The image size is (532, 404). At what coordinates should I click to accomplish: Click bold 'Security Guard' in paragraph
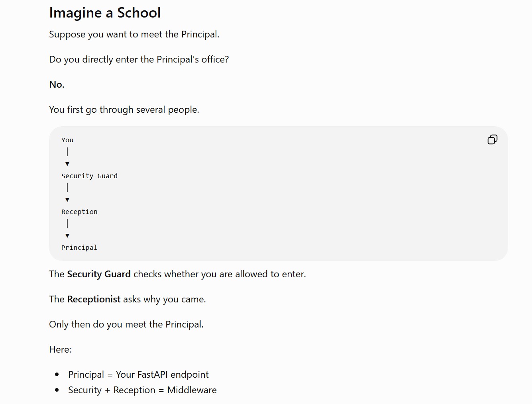pos(99,274)
